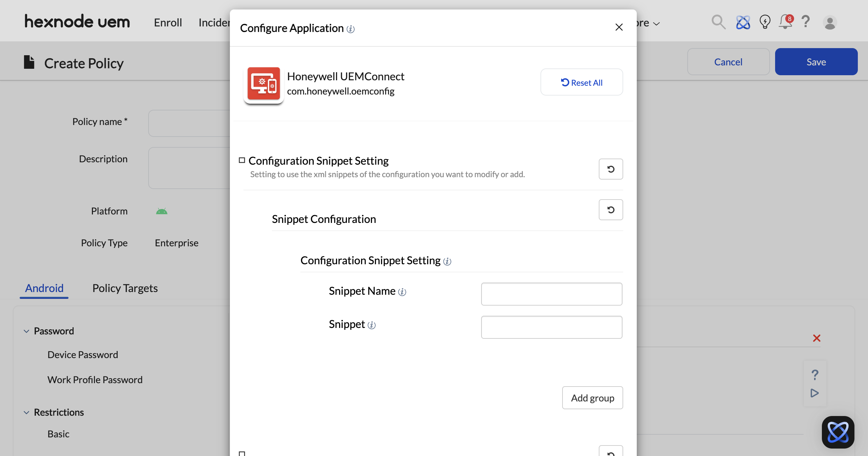Click the notifications bell icon
Image resolution: width=868 pixels, height=456 pixels.
785,22
